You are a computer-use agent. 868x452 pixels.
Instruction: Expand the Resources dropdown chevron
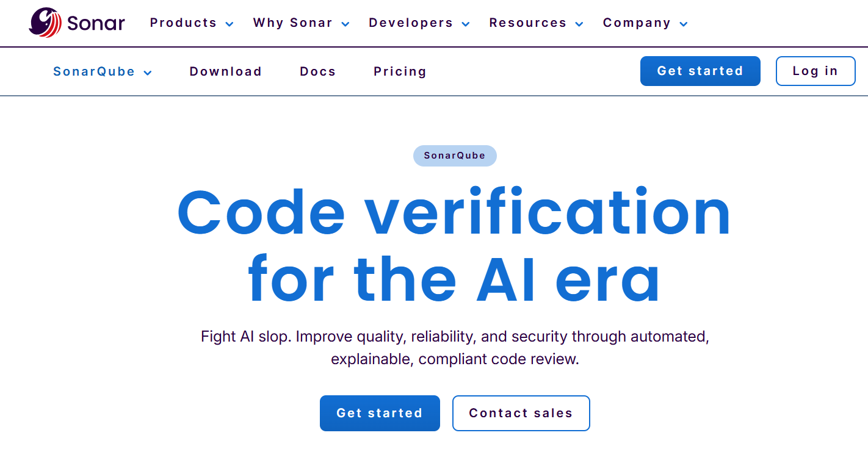pos(579,24)
